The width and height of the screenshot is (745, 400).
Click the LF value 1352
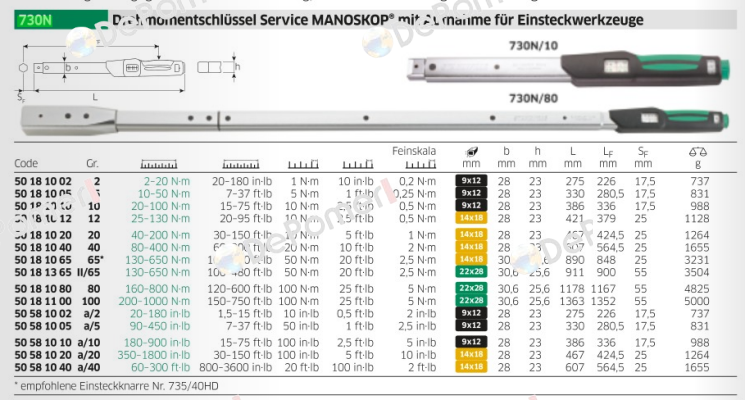coord(603,301)
